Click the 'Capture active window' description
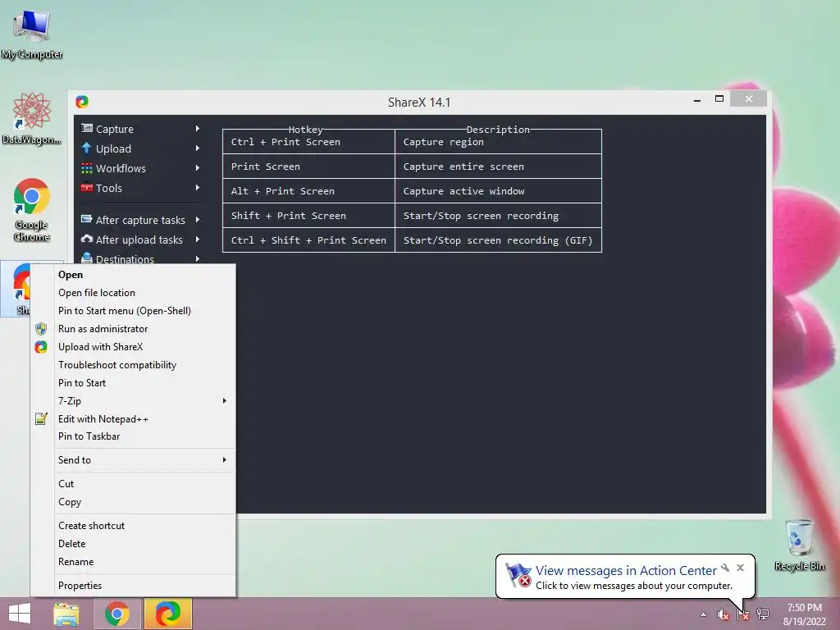Viewport: 840px width, 630px height. point(464,191)
